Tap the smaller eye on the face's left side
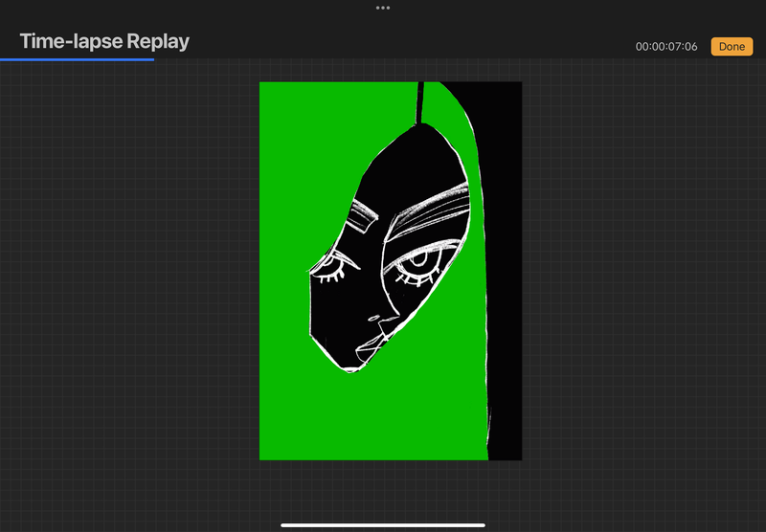766x532 pixels. tap(335, 264)
